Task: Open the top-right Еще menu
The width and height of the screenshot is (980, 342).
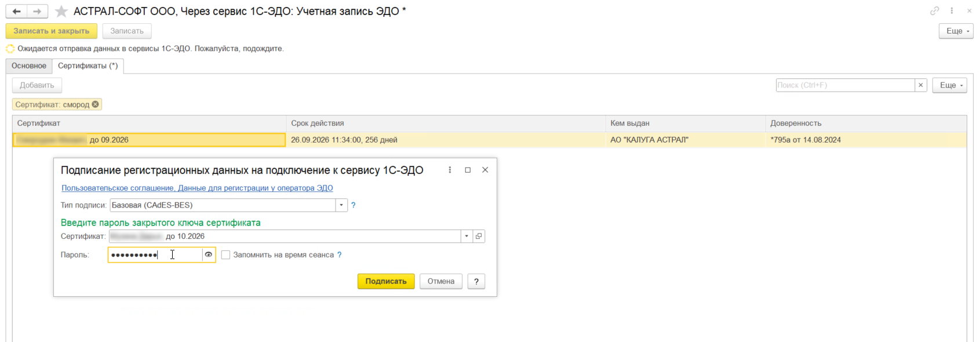Action: point(956,31)
